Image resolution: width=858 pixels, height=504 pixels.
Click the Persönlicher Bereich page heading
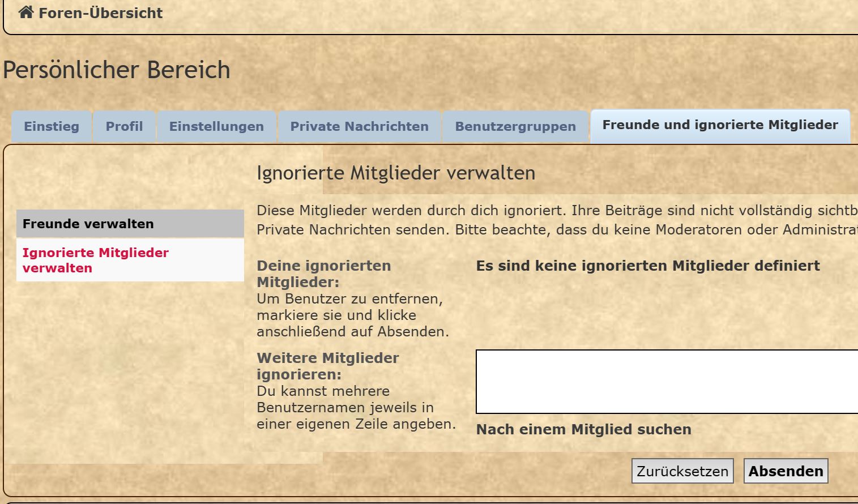[x=117, y=70]
